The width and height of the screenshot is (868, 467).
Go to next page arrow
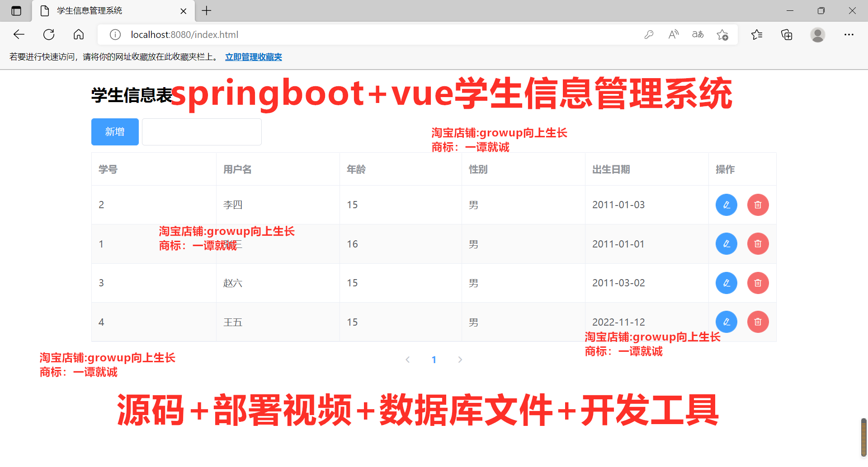[x=460, y=360]
